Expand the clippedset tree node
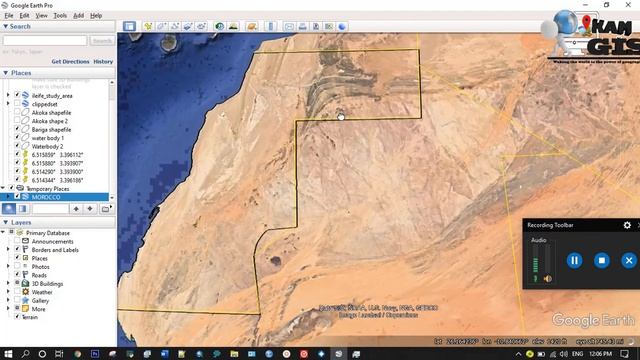 [x=8, y=103]
